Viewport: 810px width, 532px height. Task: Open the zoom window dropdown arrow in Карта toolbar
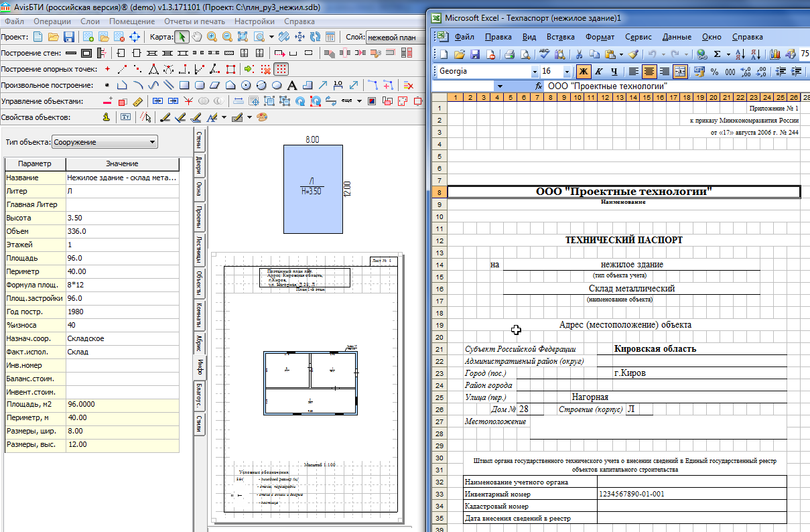point(271,37)
